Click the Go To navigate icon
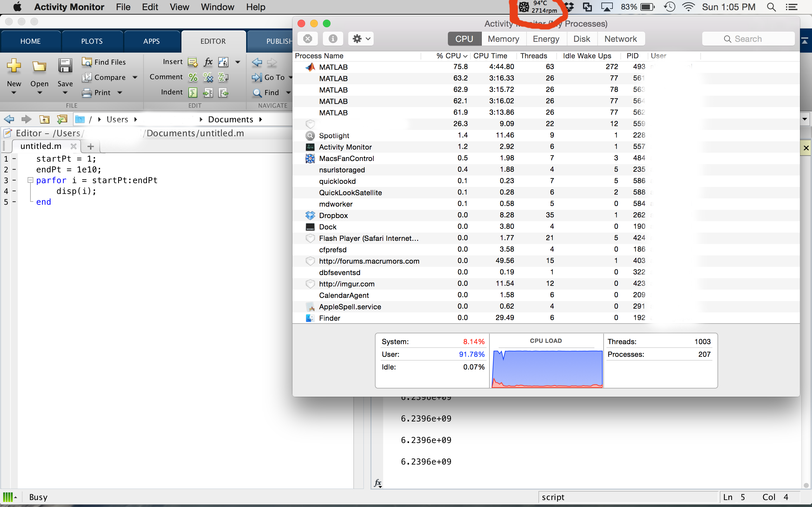The image size is (812, 507). coord(257,77)
